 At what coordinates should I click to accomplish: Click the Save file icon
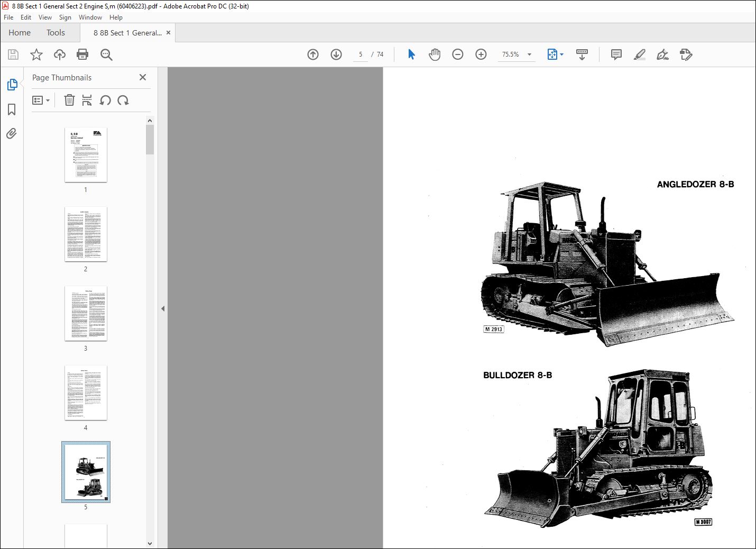coord(13,54)
